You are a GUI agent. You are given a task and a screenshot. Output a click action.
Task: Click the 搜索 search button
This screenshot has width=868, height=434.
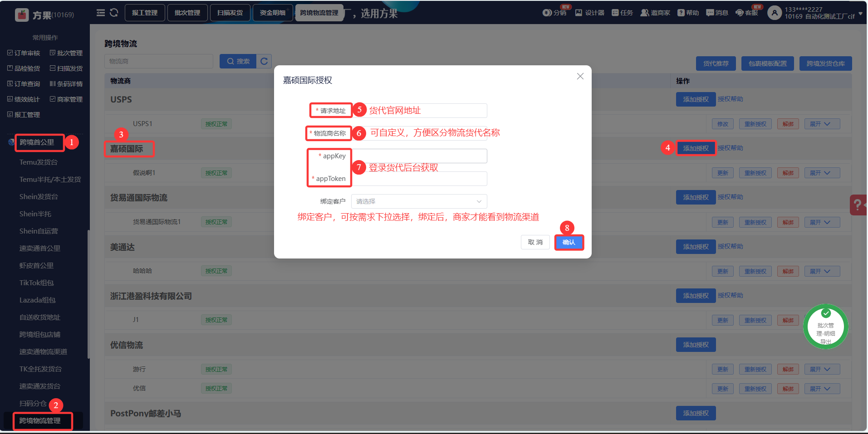pos(238,61)
